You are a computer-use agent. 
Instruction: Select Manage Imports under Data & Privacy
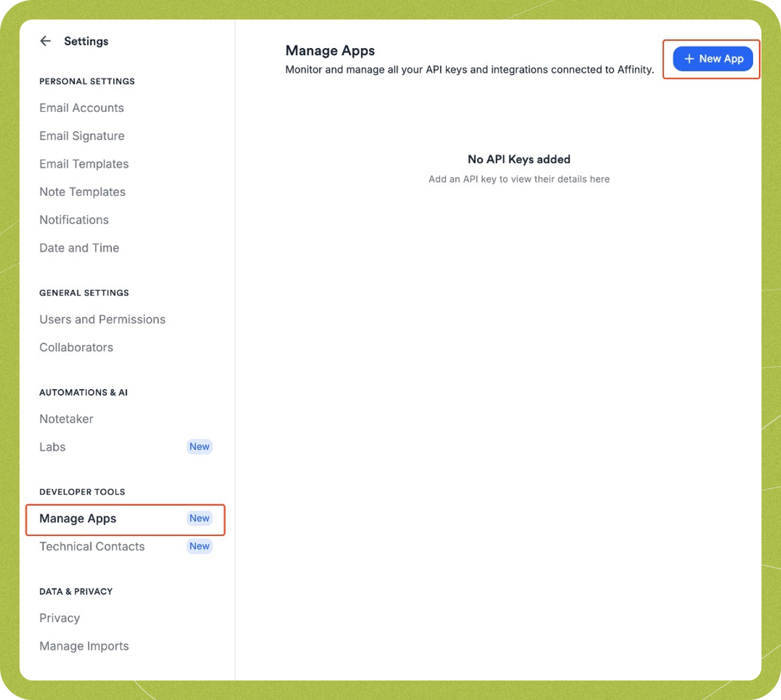pyautogui.click(x=84, y=646)
